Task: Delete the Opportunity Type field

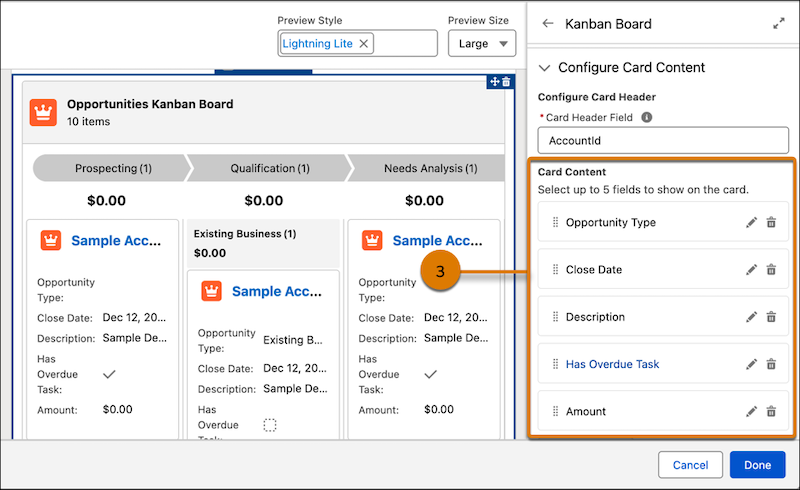Action: pos(771,223)
